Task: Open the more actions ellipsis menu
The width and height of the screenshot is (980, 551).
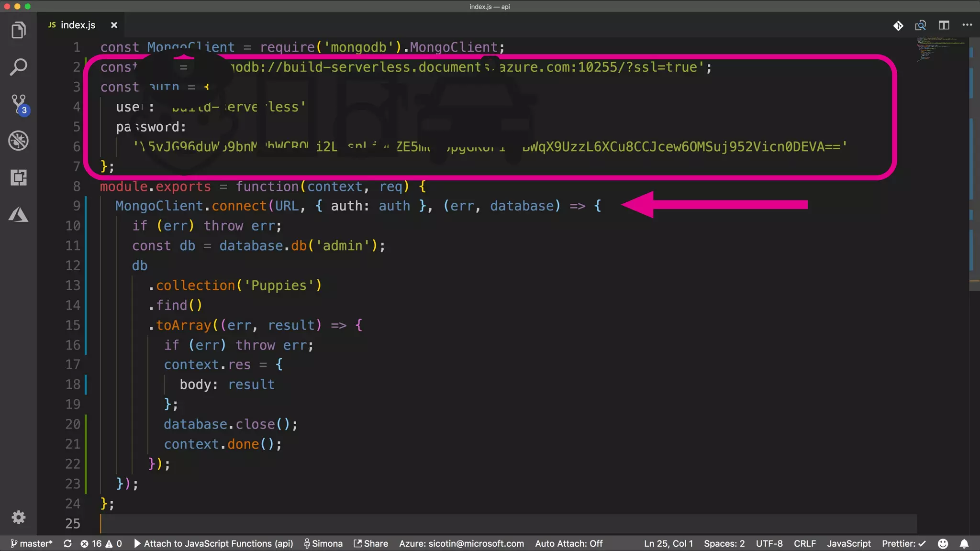Action: point(967,25)
